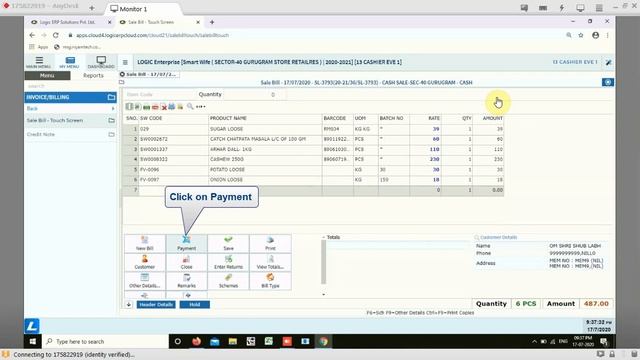Click the Header Details button

tap(156, 304)
